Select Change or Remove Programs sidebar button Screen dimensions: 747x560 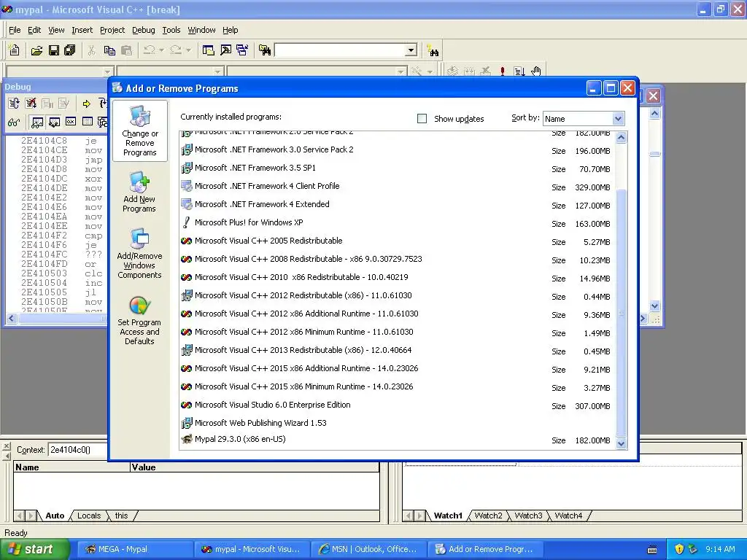tap(139, 131)
